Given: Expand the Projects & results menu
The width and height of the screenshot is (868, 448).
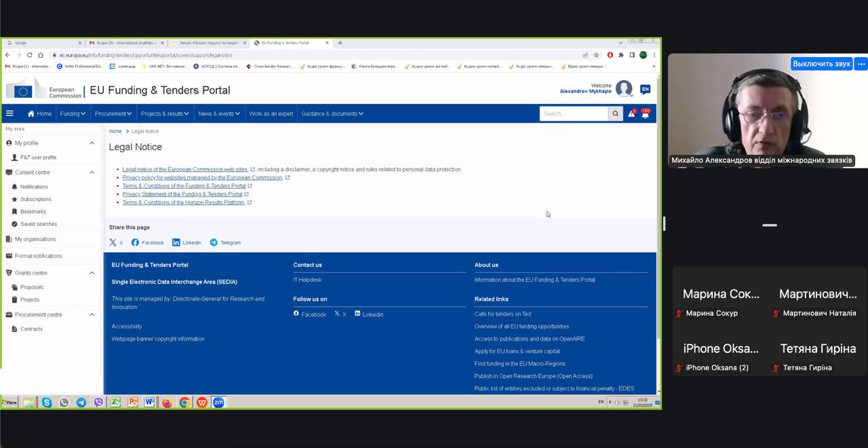Looking at the screenshot, I should [165, 113].
